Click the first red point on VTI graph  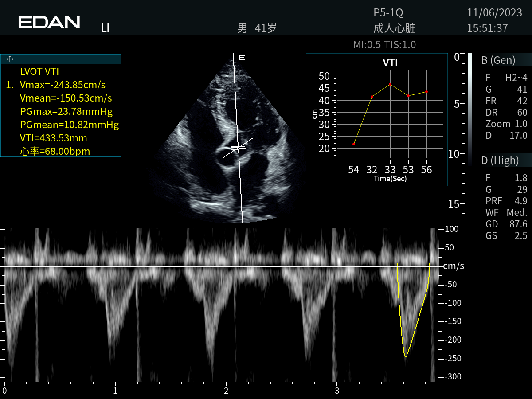[x=354, y=144]
